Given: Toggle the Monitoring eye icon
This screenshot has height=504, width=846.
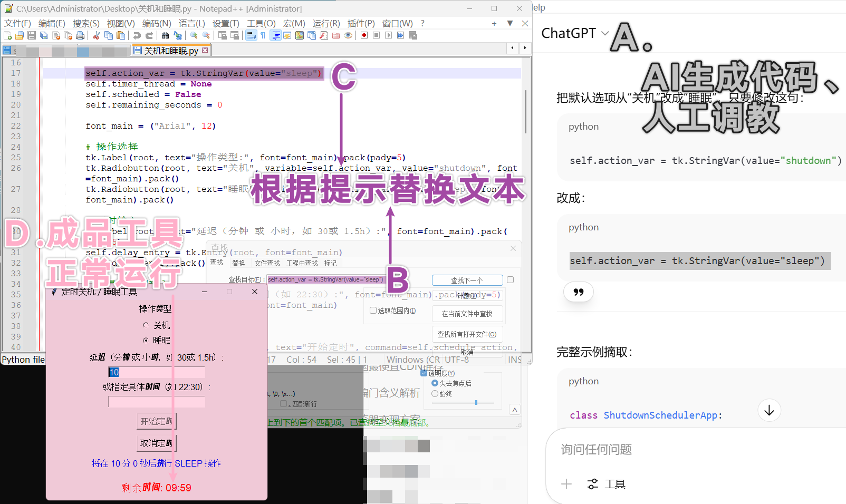Looking at the screenshot, I should pos(348,35).
